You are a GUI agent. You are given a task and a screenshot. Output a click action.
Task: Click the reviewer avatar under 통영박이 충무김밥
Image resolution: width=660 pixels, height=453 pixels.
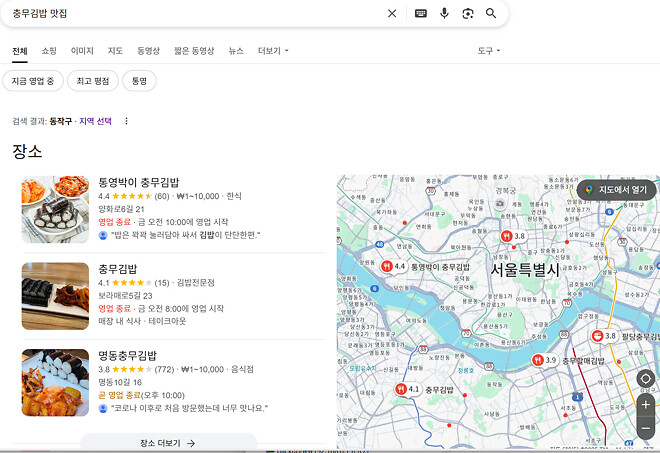pyautogui.click(x=103, y=235)
